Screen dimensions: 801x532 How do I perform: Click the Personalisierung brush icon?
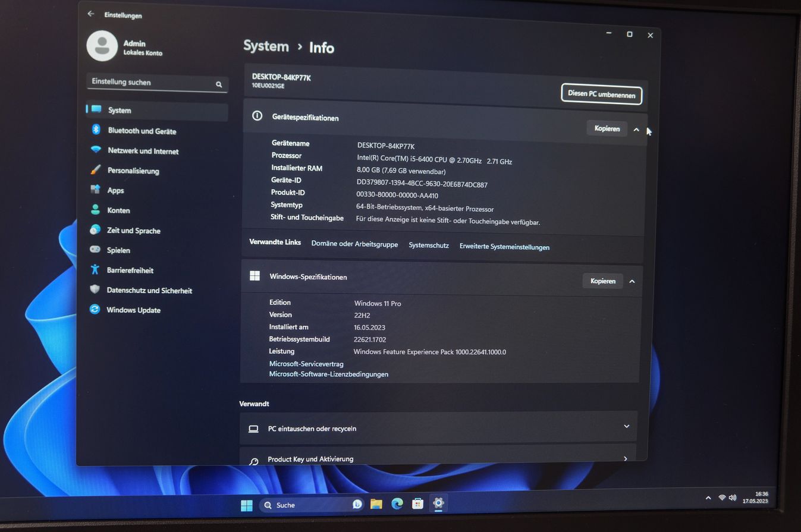tap(95, 169)
